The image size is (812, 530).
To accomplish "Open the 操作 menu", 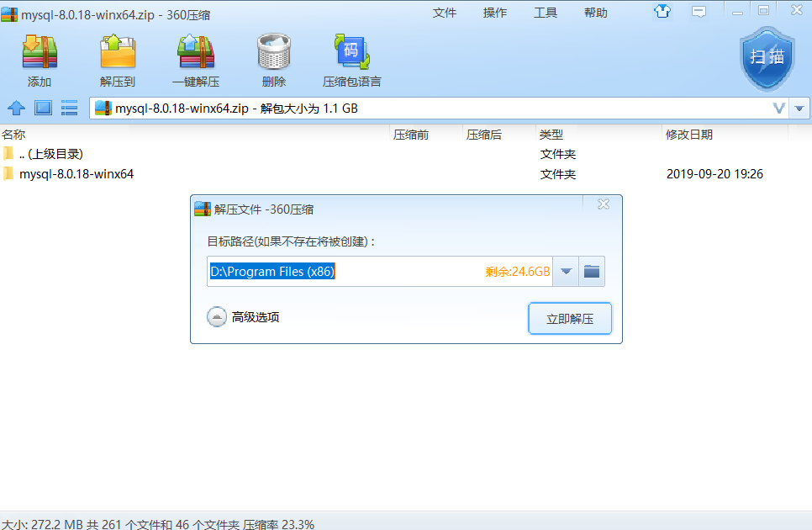I will tap(494, 13).
